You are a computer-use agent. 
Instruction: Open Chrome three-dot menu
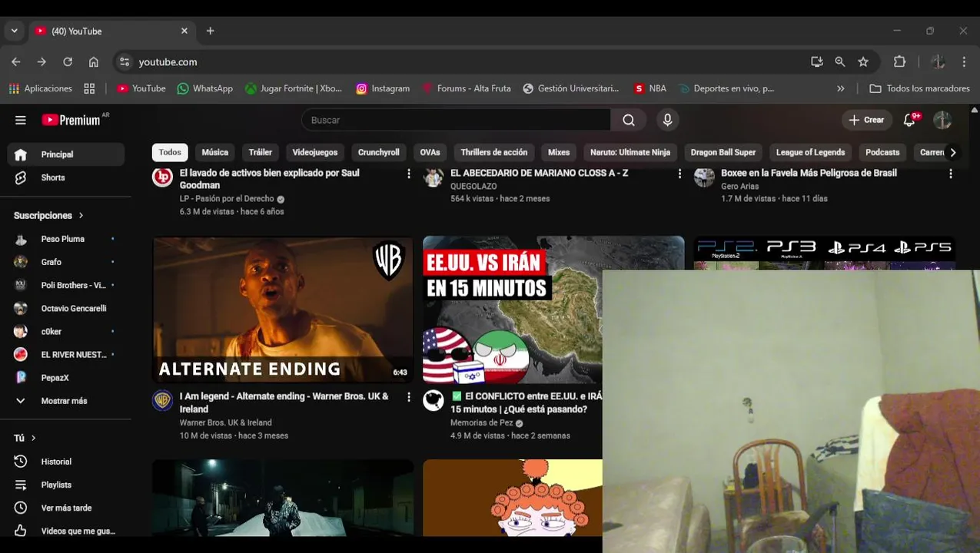(x=964, y=61)
